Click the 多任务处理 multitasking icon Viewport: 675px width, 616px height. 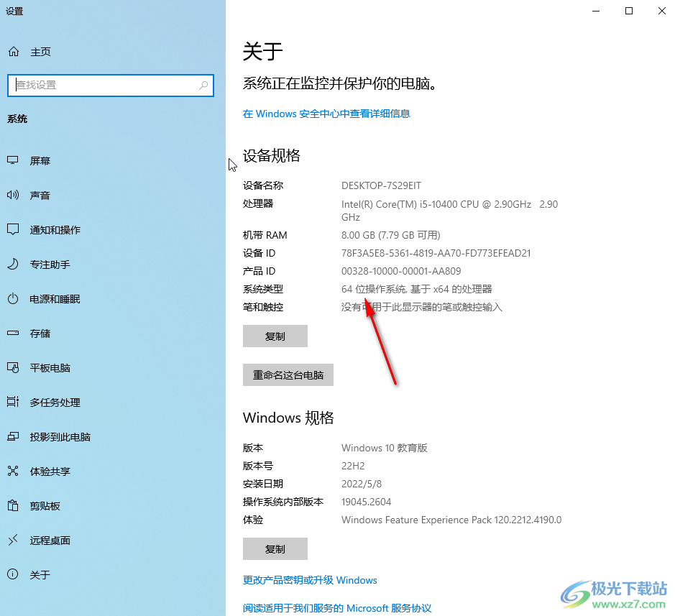click(x=13, y=402)
